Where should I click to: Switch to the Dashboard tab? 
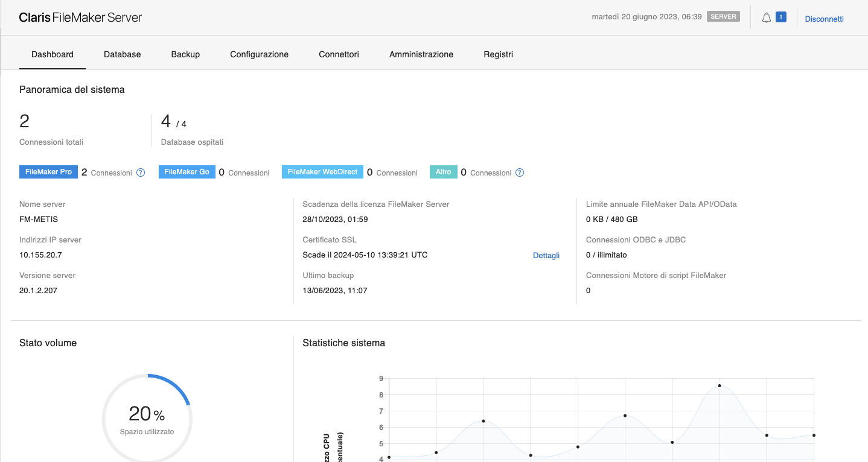(53, 54)
